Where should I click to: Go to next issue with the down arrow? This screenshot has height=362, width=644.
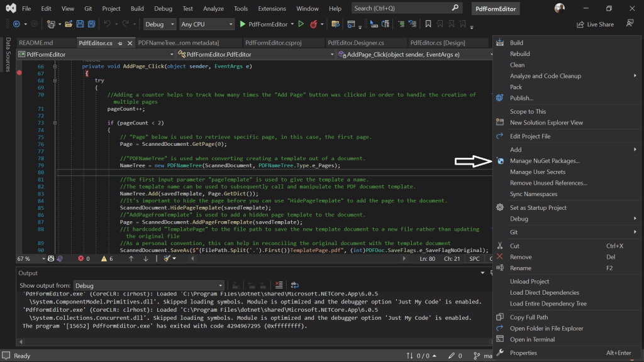click(145, 258)
